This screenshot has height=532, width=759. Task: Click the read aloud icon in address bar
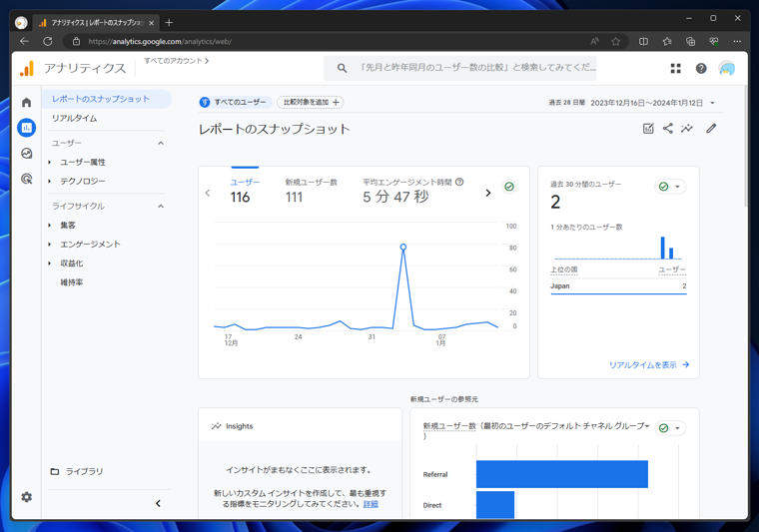595,42
